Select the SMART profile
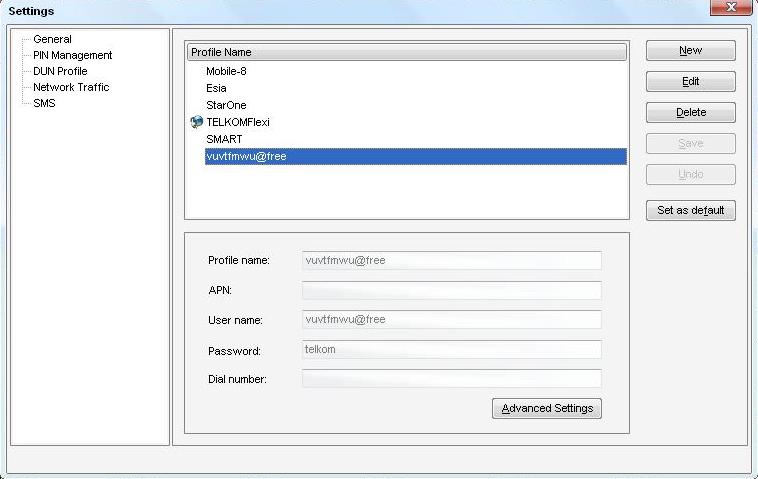Viewport: 758px width, 479px height. [224, 139]
